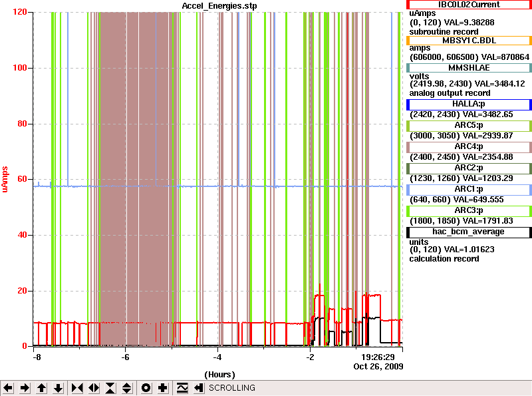Click the horizontal zoom-in bowtie icon
Viewport: 532px width, 396px height.
[77, 388]
